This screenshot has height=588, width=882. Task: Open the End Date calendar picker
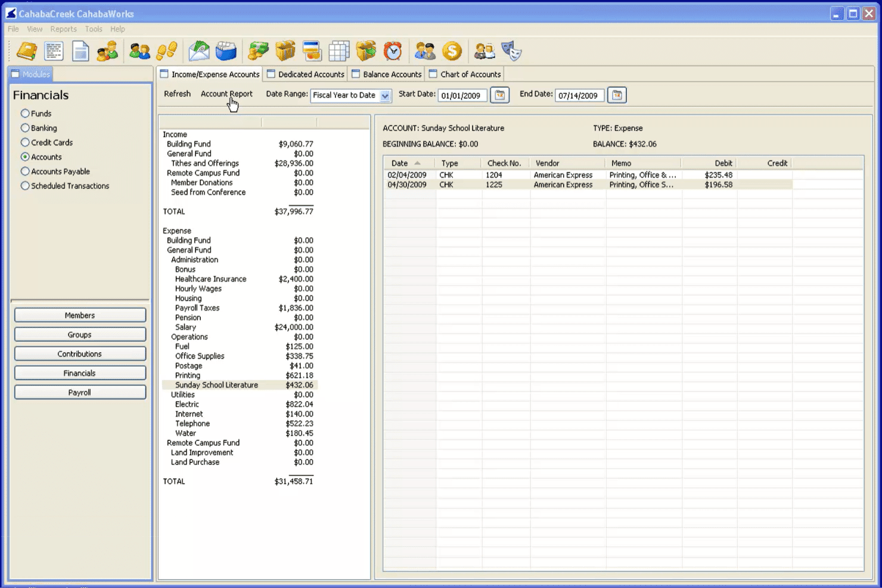coord(617,95)
